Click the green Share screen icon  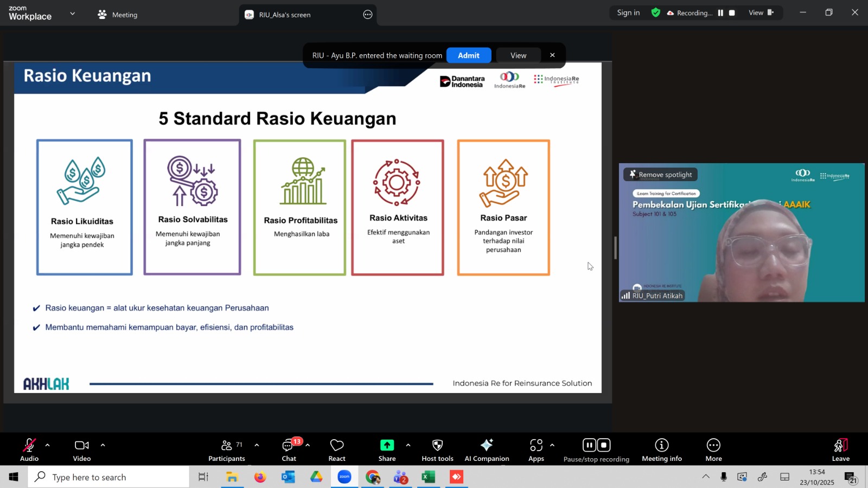click(x=387, y=445)
